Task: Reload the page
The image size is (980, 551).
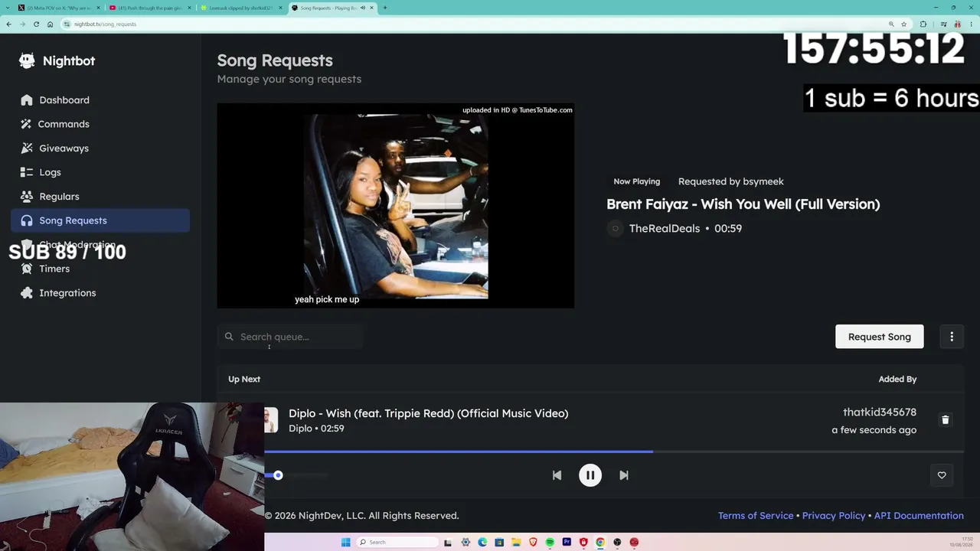Action: pyautogui.click(x=36, y=24)
